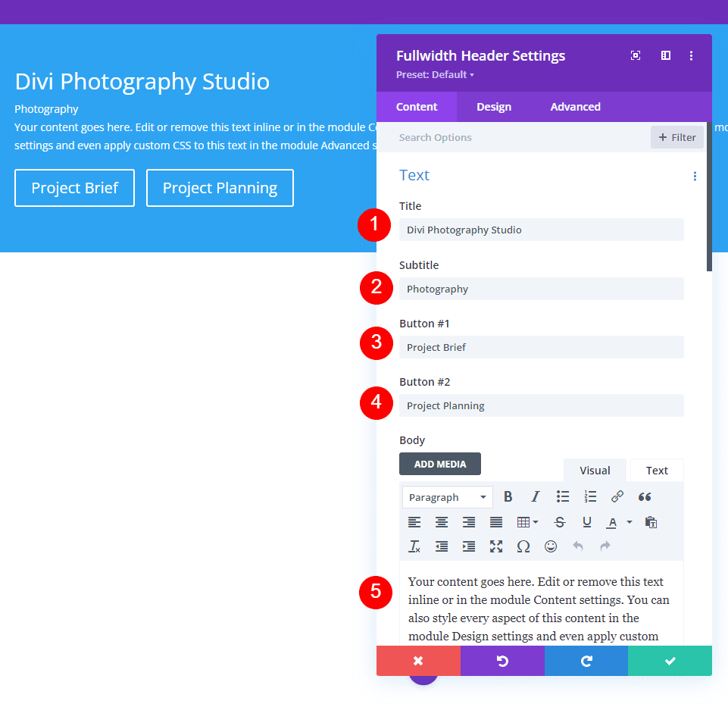Open the Preset Default dropdown
The width and height of the screenshot is (728, 704).
pyautogui.click(x=433, y=74)
